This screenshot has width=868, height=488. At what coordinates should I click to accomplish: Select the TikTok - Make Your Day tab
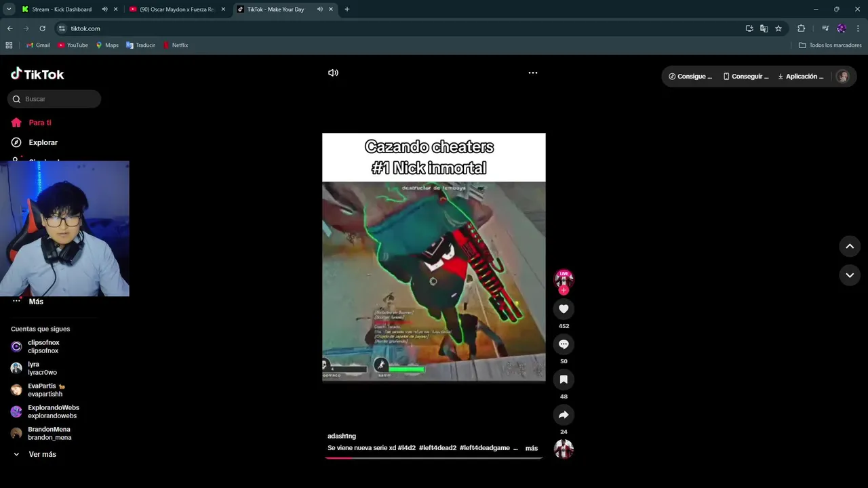coord(275,9)
